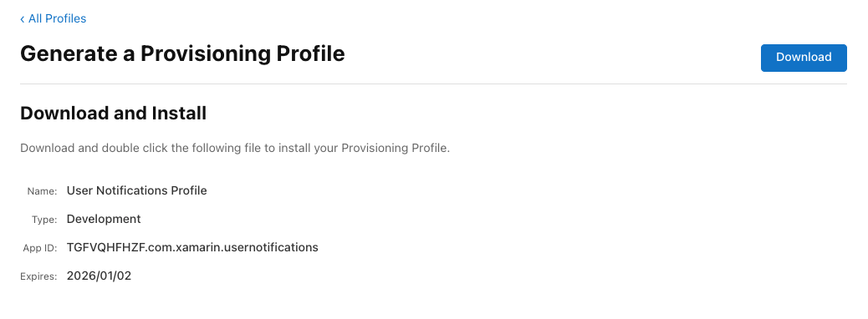The image size is (868, 319).
Task: Click the install instructions paragraph text
Action: 235,148
